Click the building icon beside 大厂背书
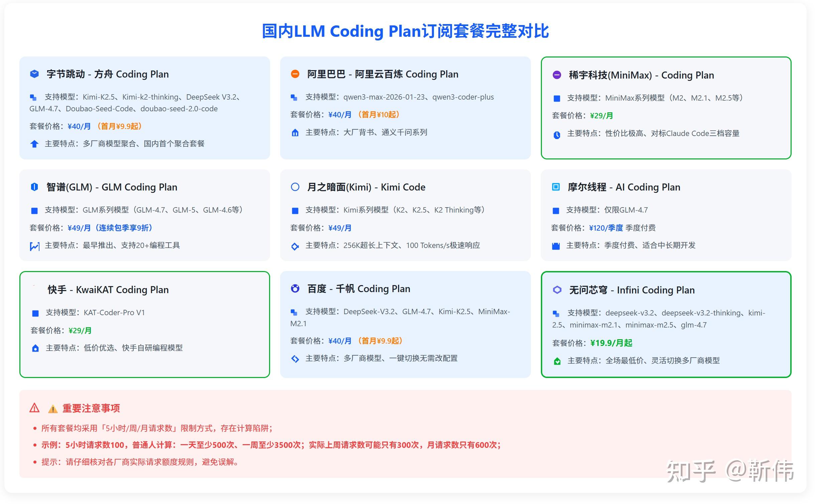 [295, 133]
